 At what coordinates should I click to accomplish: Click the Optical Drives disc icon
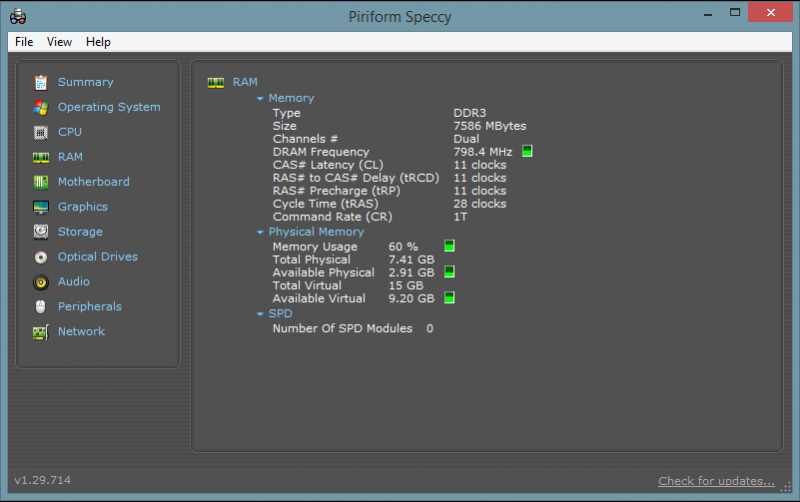pyautogui.click(x=41, y=257)
